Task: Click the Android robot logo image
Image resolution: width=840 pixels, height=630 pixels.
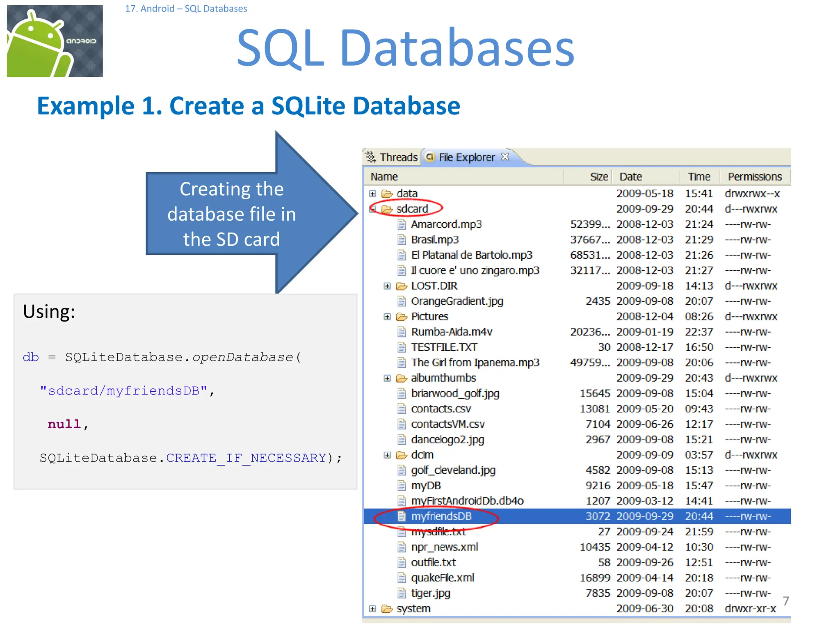Action: [x=55, y=41]
